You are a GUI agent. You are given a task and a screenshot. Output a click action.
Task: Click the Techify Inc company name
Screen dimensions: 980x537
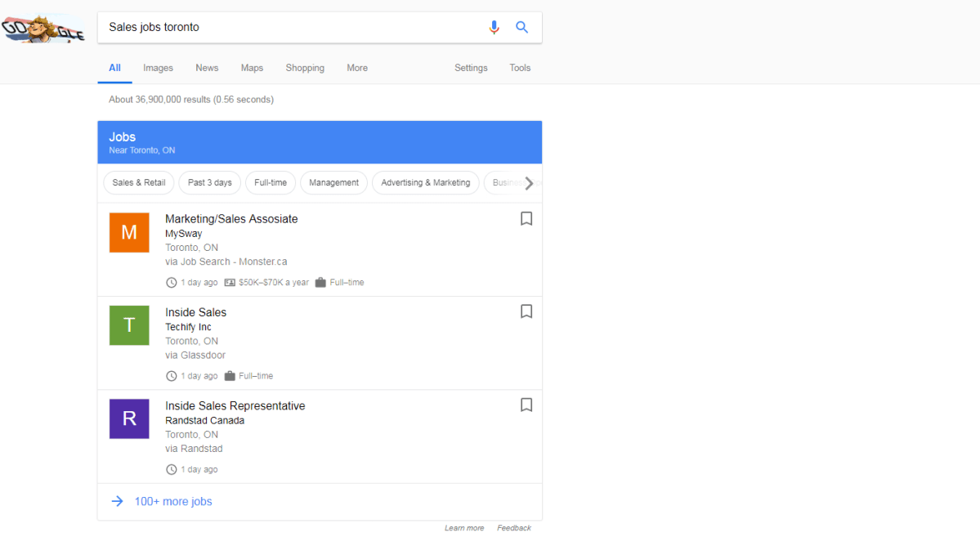(x=188, y=327)
